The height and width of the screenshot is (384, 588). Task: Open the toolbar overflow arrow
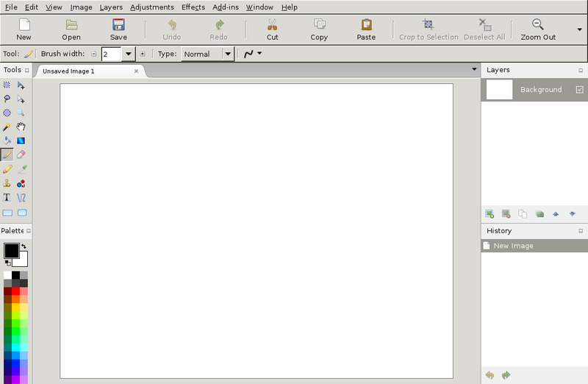[579, 30]
